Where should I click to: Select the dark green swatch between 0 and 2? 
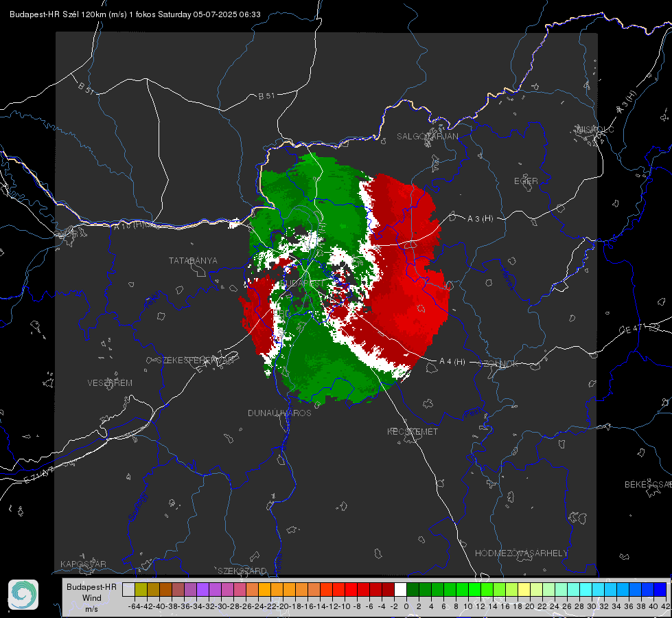[x=413, y=590]
